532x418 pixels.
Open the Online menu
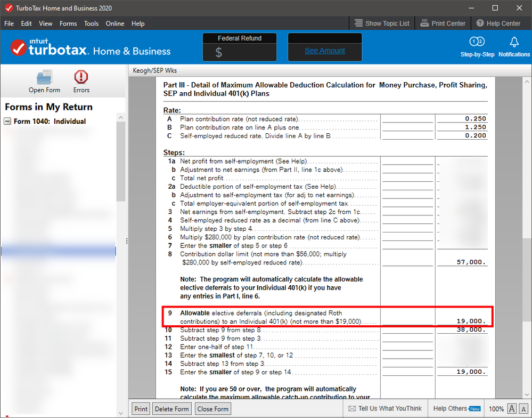(114, 23)
